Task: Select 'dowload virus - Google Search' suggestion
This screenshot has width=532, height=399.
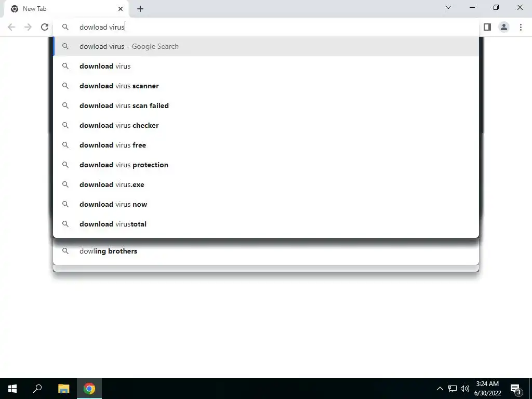Action: tap(266, 46)
